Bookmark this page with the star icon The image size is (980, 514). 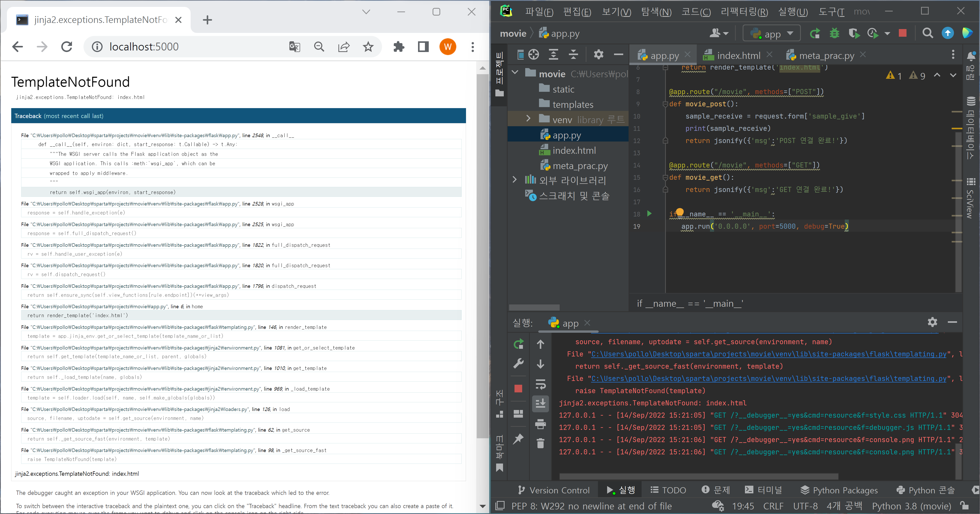[368, 47]
